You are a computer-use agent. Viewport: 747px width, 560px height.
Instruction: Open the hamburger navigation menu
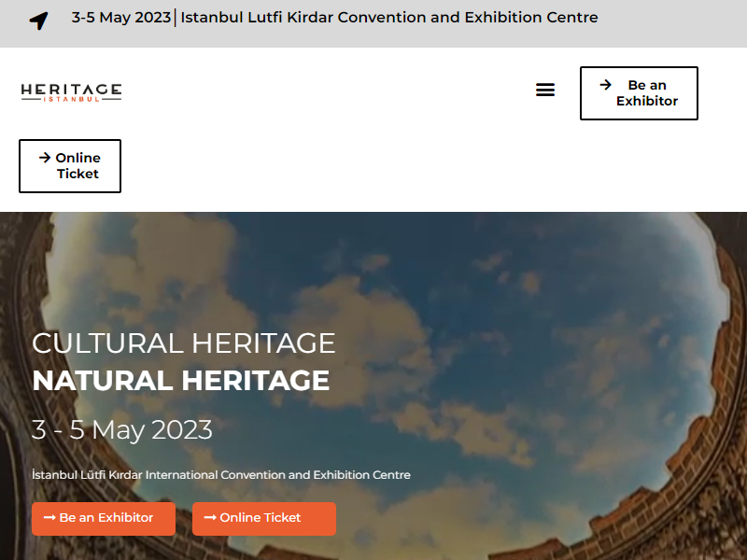click(545, 90)
